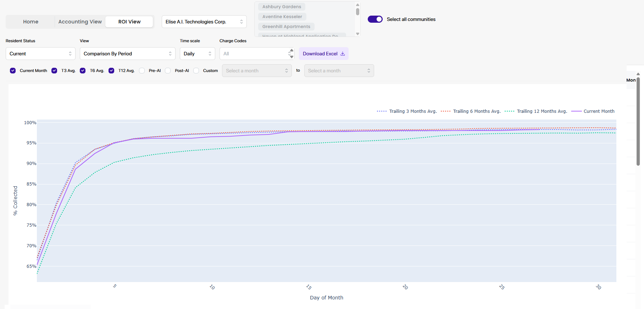Enable the Pre-AI checkbox
Image resolution: width=644 pixels, height=309 pixels.
[x=142, y=71]
